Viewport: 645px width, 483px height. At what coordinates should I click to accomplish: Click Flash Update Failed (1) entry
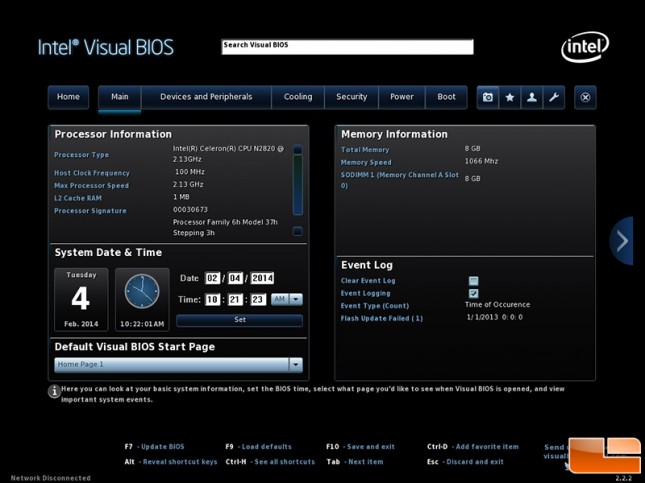coord(382,318)
